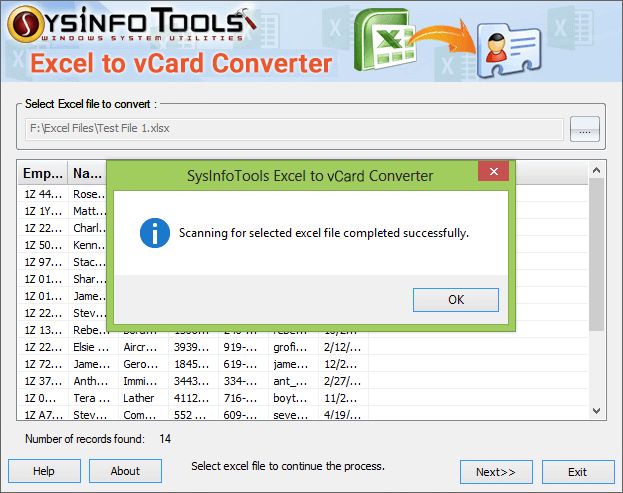The height and width of the screenshot is (493, 623).
Task: Click the Help button
Action: click(x=44, y=471)
